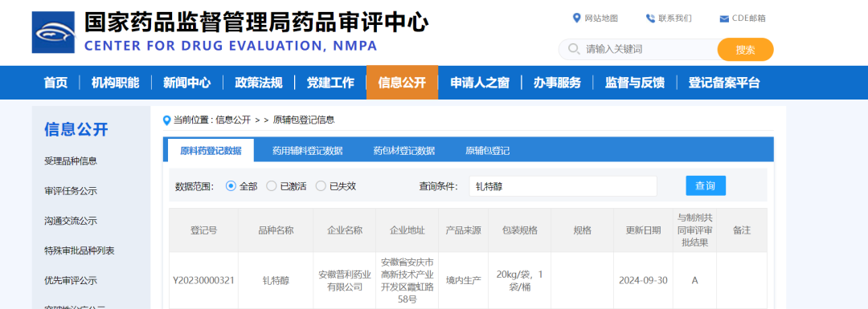This screenshot has height=309, width=868.
Task: Click the 企业名称 column header
Action: (x=344, y=230)
